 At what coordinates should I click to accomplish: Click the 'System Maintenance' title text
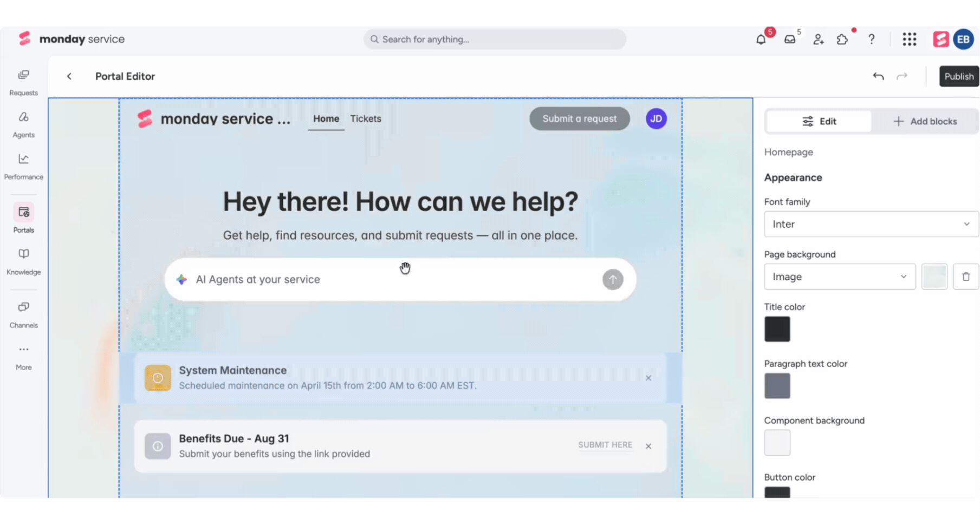coord(233,370)
